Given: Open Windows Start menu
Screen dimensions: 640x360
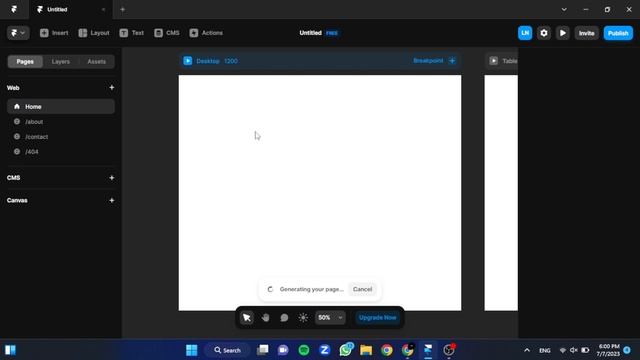Looking at the screenshot, I should (191, 350).
